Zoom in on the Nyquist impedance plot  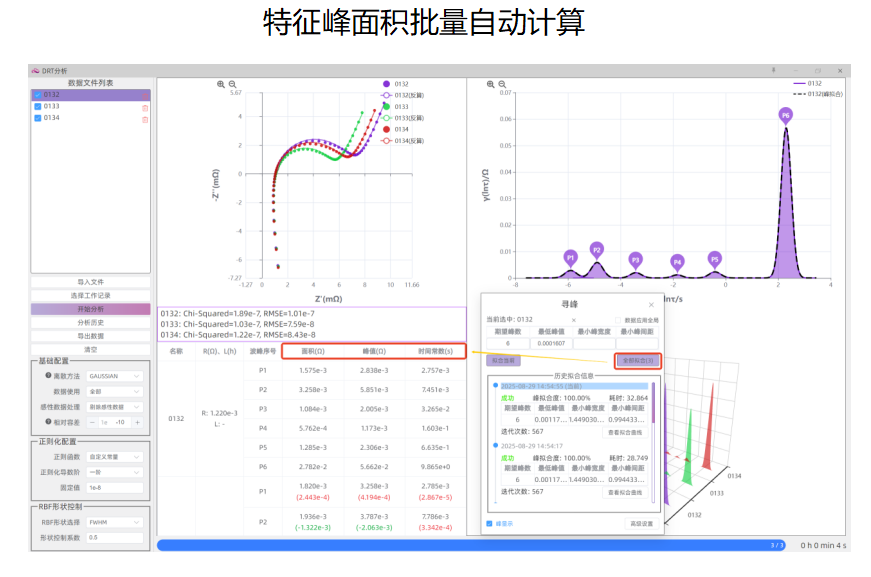click(222, 85)
